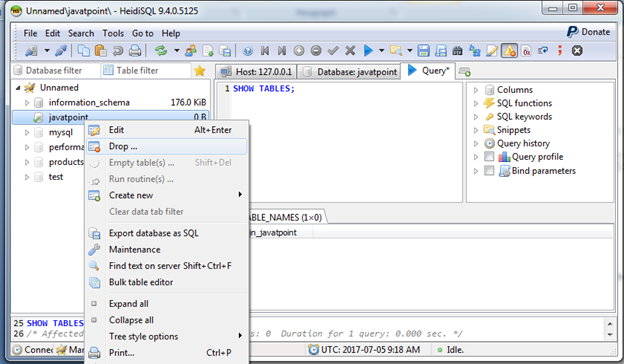The width and height of the screenshot is (624, 364).
Task: Enable the Query profile checkbox
Action: pyautogui.click(x=489, y=157)
